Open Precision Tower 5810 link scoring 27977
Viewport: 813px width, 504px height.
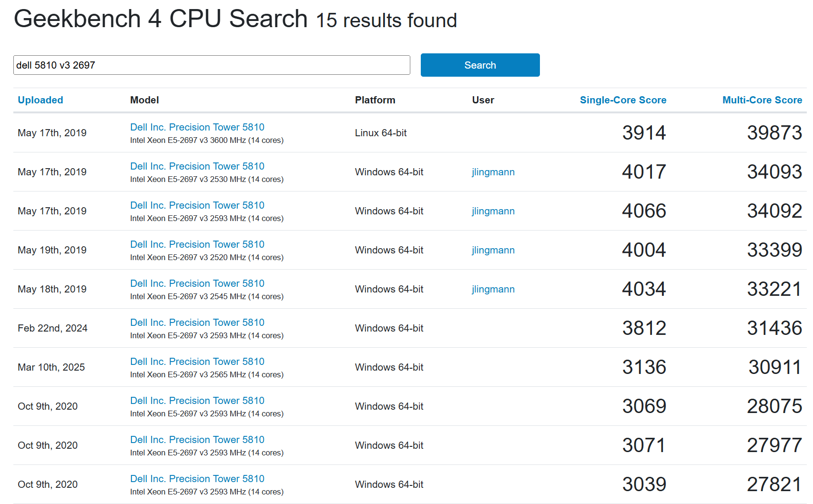(x=197, y=440)
